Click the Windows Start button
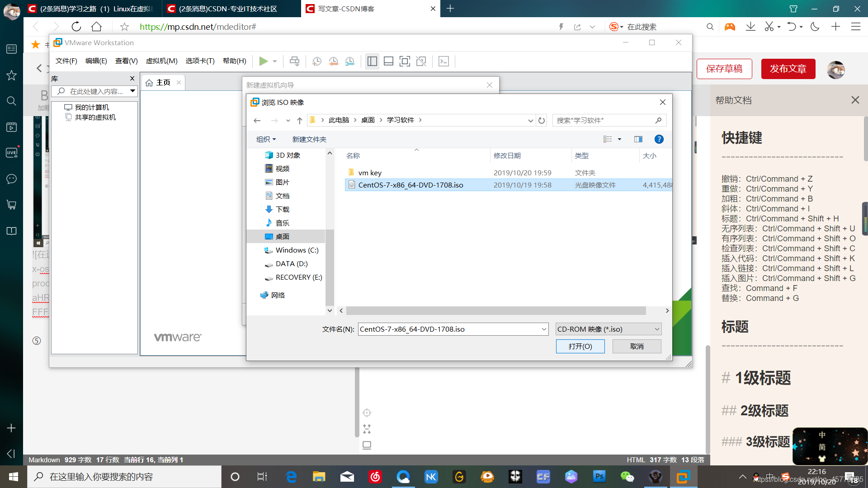 (x=14, y=477)
